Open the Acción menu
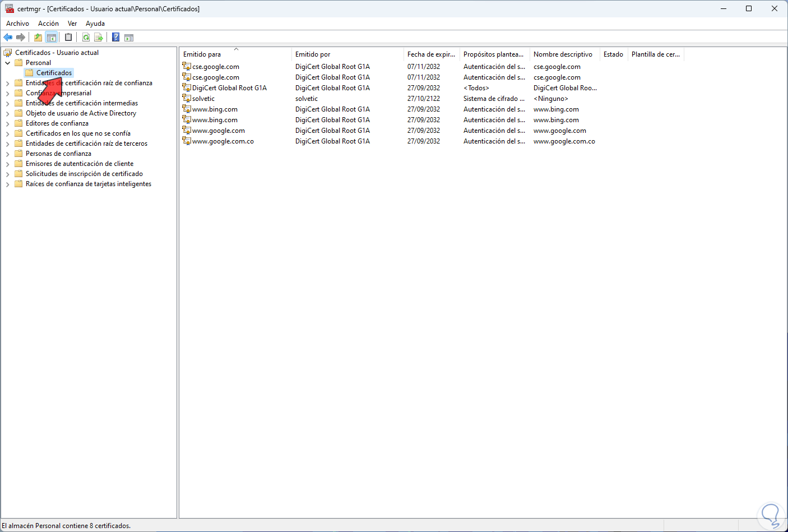 [48, 24]
